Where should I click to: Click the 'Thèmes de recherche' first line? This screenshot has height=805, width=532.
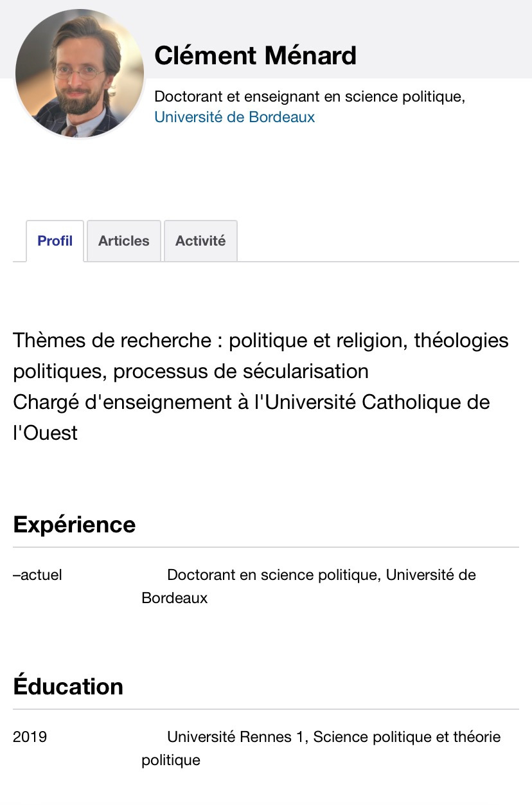pos(260,340)
